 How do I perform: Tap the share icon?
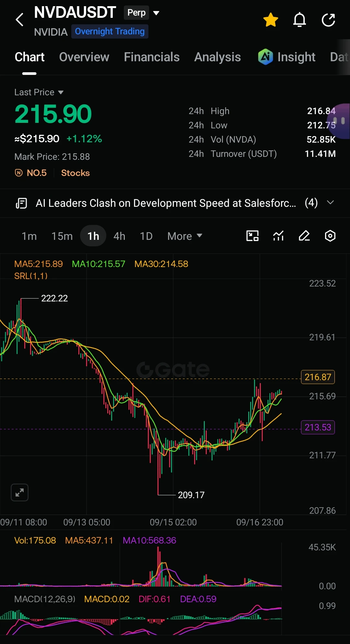coord(328,20)
